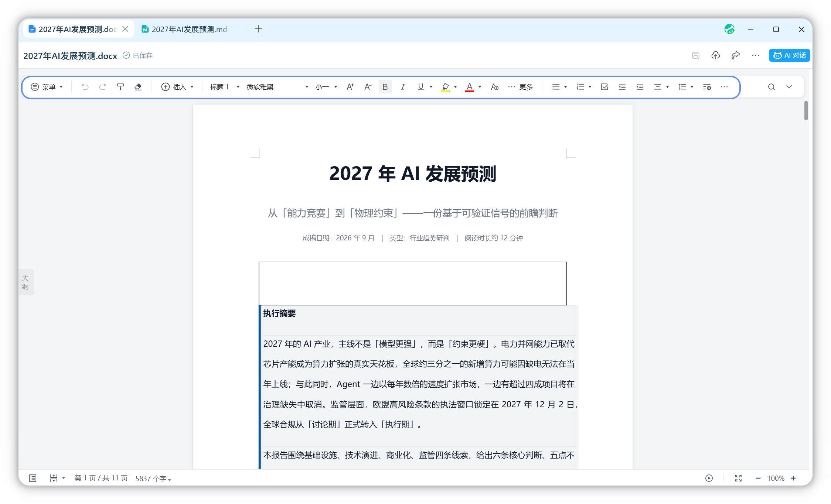Viewport: 831px width, 504px height.
Task: Toggle italic formatting
Action: coord(403,87)
